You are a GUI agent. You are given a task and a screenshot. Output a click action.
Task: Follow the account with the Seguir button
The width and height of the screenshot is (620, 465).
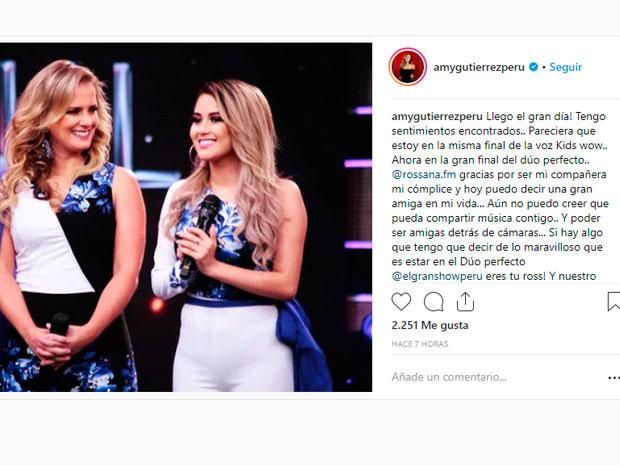tap(565, 67)
